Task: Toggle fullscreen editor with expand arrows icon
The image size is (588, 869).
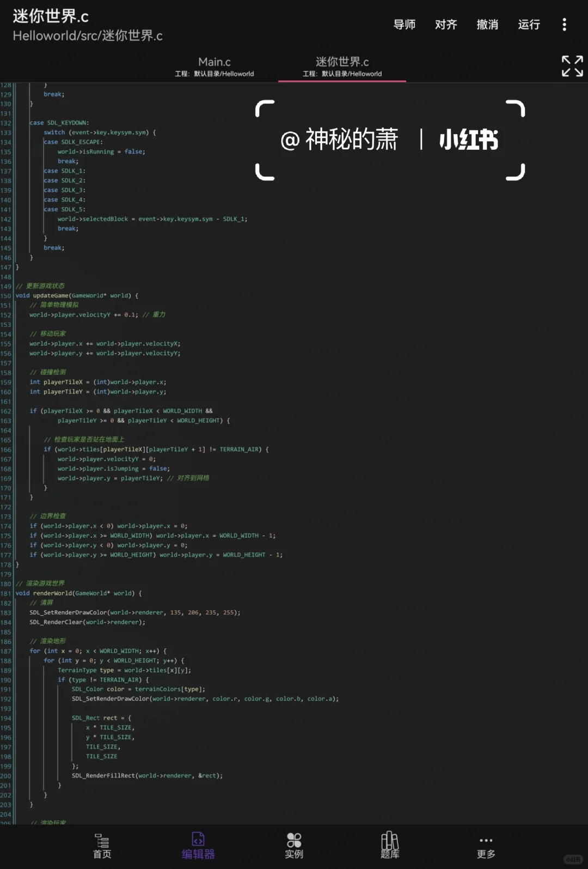Action: point(572,66)
